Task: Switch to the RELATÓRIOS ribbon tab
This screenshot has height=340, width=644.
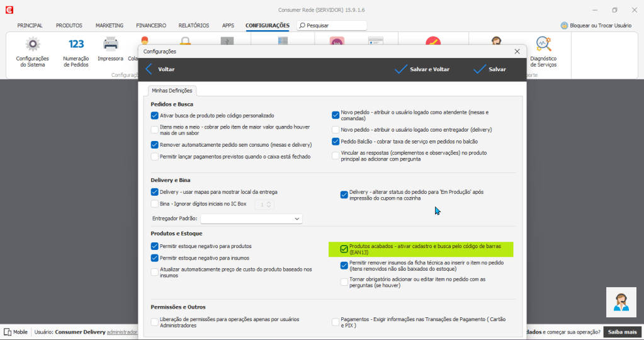Action: coord(193,26)
